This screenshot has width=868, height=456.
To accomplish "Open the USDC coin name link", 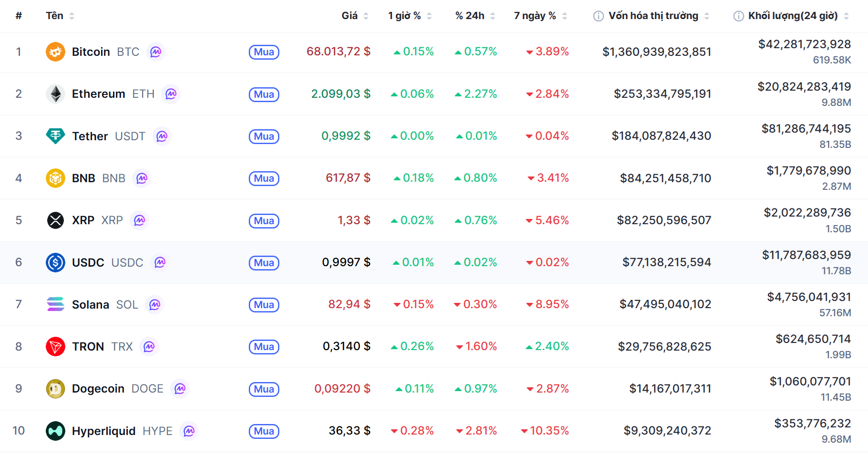I will [x=88, y=262].
